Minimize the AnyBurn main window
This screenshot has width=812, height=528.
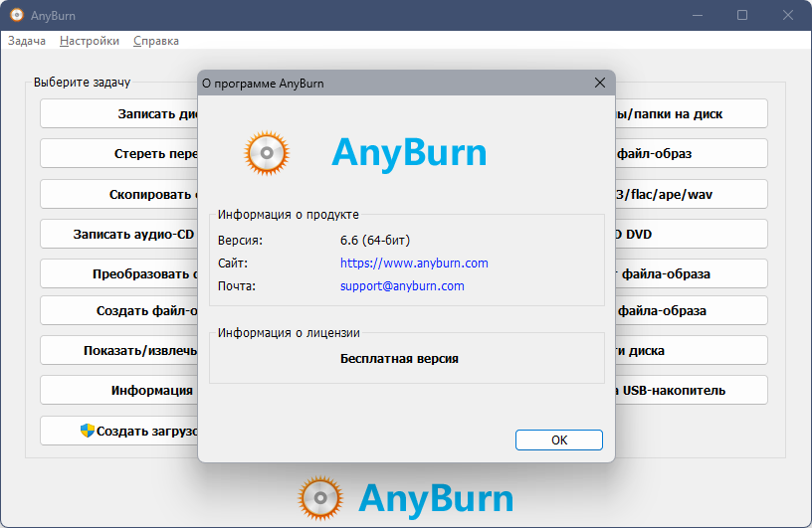697,16
